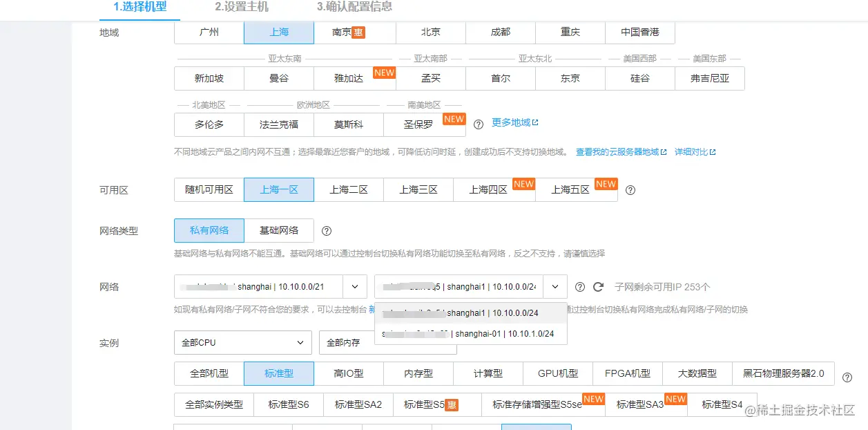Filter by 内存型 machine family
The height and width of the screenshot is (430, 868).
coord(418,373)
